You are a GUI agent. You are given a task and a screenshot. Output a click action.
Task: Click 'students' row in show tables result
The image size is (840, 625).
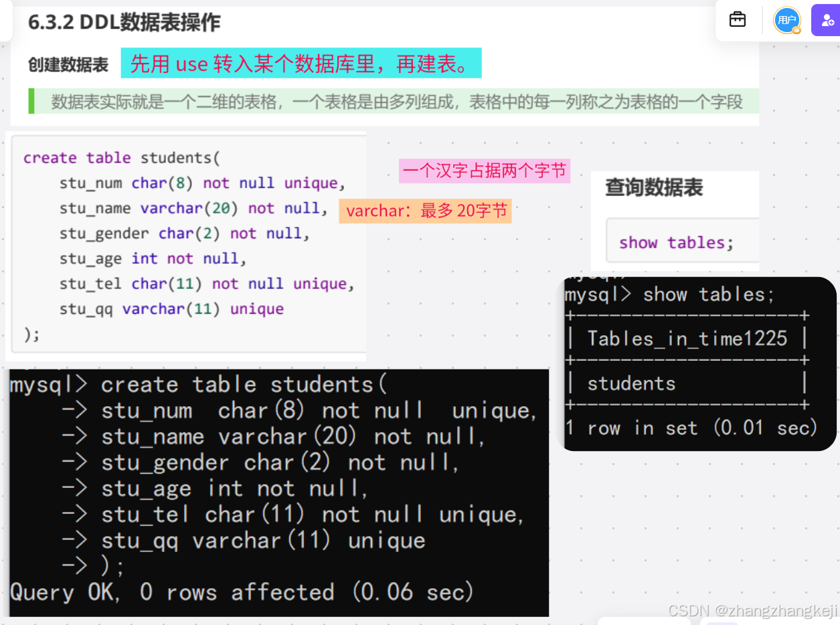[x=631, y=383]
